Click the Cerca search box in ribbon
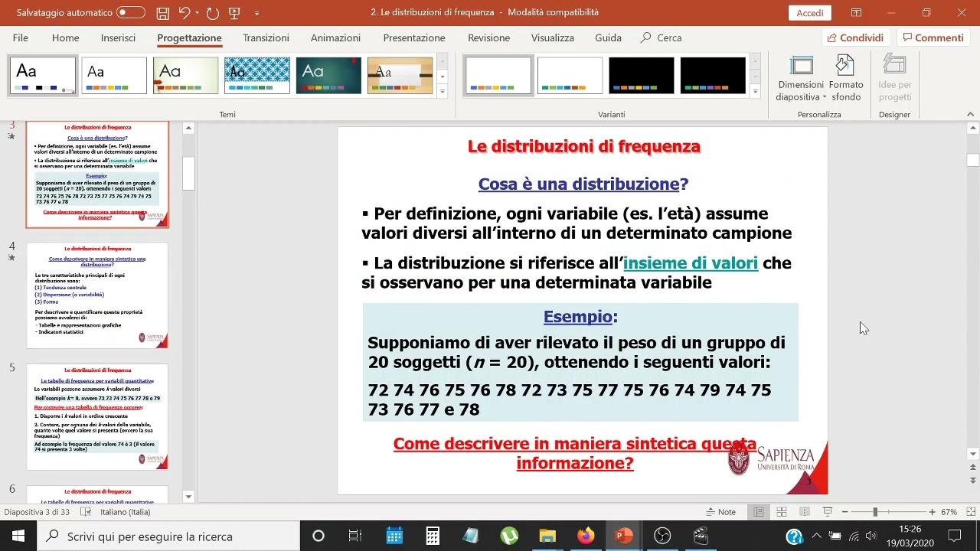 coord(661,37)
